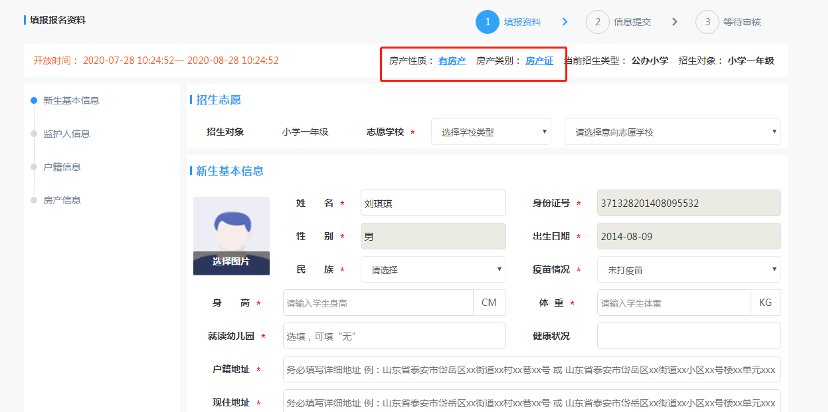
Task: Click the 体重 weight input field
Action: pyautogui.click(x=672, y=302)
